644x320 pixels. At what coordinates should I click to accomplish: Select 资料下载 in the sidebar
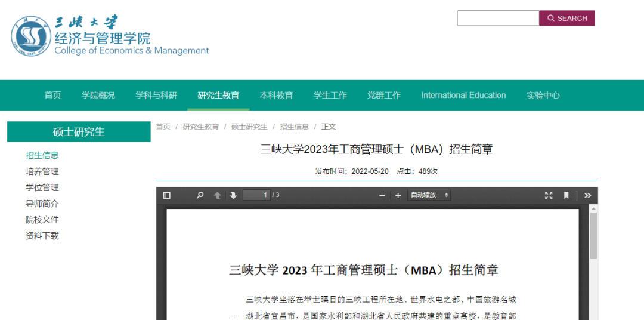pyautogui.click(x=42, y=236)
